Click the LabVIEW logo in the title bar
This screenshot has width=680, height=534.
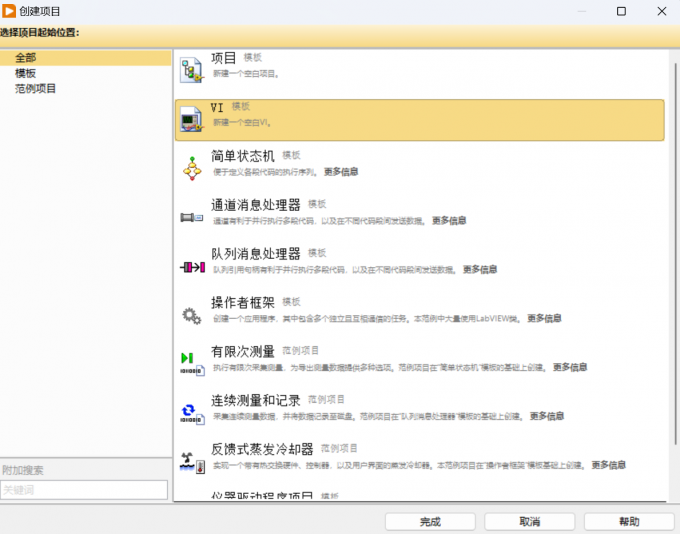click(x=9, y=11)
